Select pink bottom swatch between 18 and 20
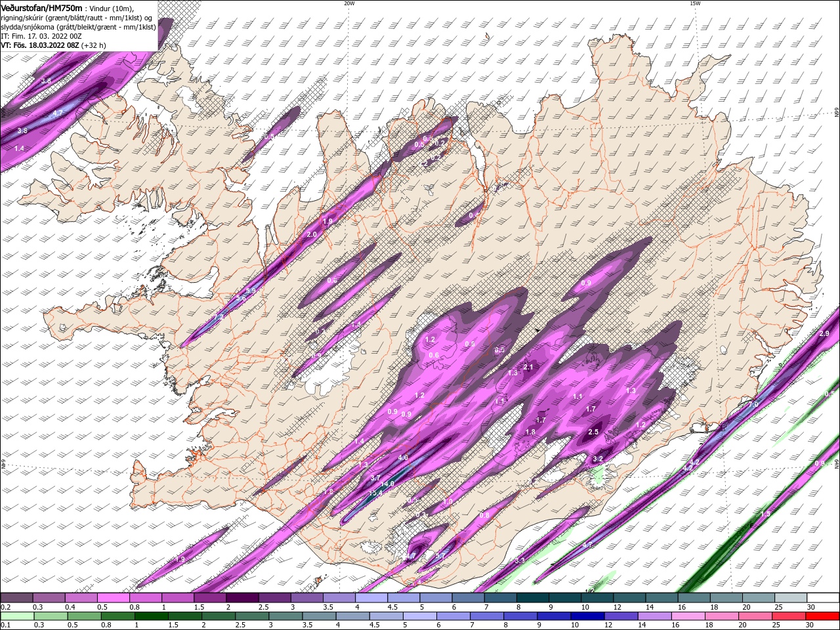Screen dimensions: 840x630 coord(722,616)
